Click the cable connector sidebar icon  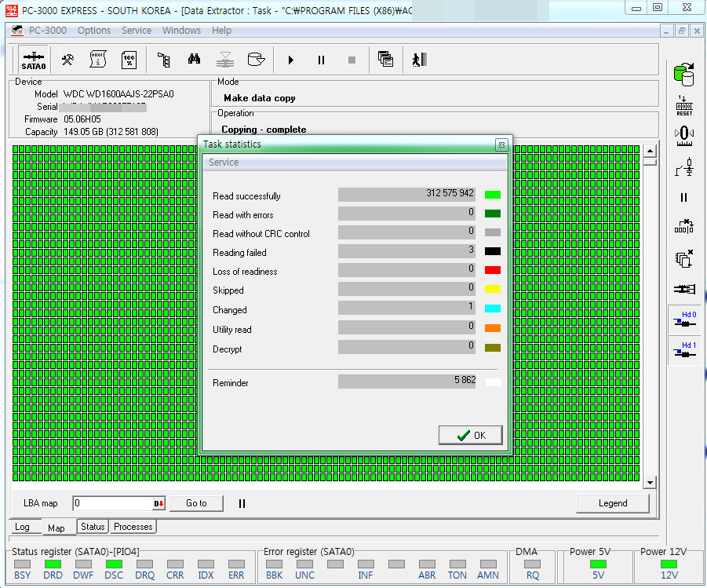[684, 289]
